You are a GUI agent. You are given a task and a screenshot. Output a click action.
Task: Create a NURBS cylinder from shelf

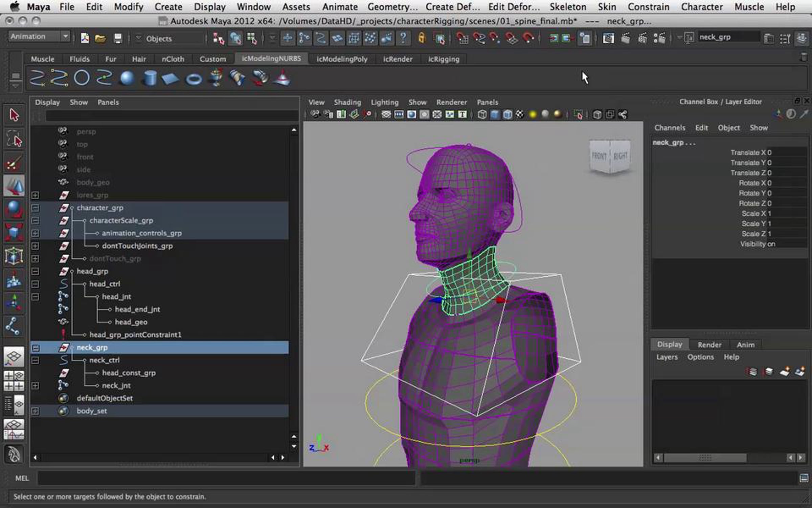(x=150, y=78)
